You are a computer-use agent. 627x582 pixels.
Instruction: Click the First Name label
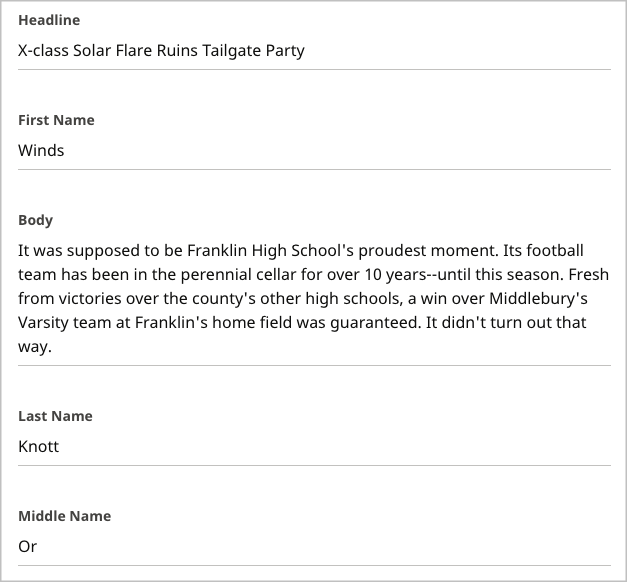(56, 120)
